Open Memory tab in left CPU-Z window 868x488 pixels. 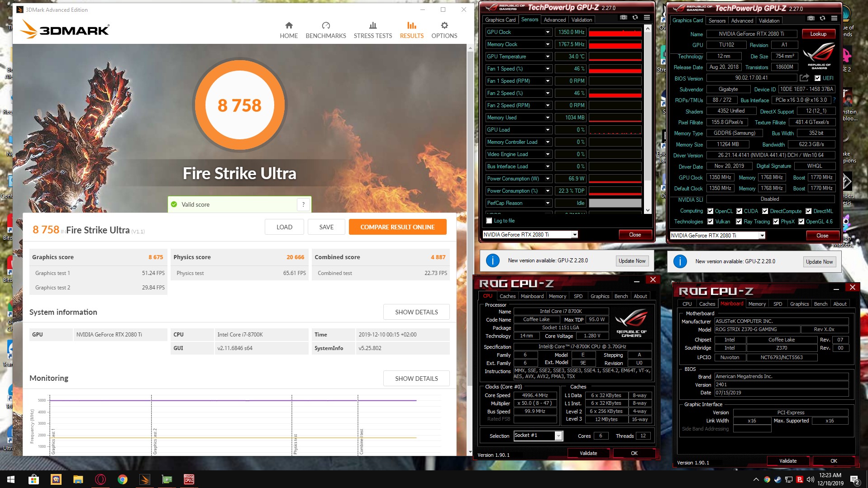[558, 296]
